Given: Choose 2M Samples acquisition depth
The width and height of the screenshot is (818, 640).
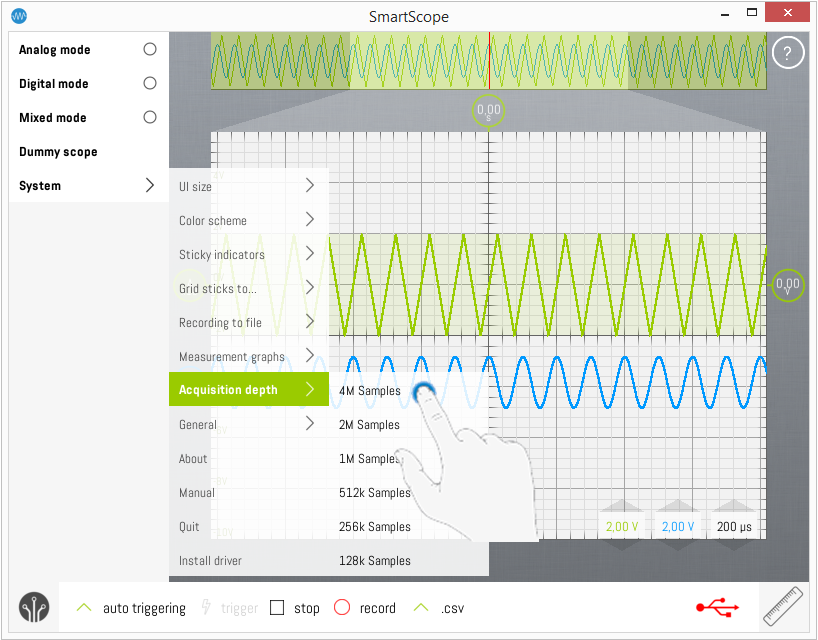Looking at the screenshot, I should click(370, 425).
